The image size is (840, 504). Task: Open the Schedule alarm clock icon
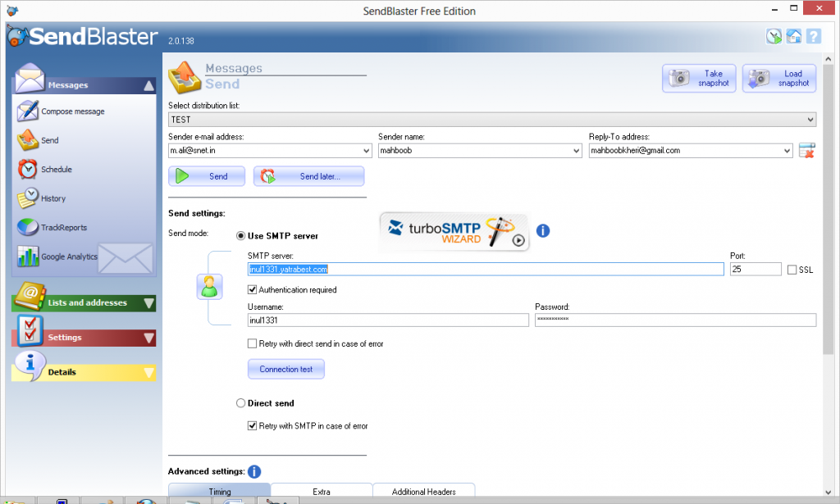pos(28,169)
